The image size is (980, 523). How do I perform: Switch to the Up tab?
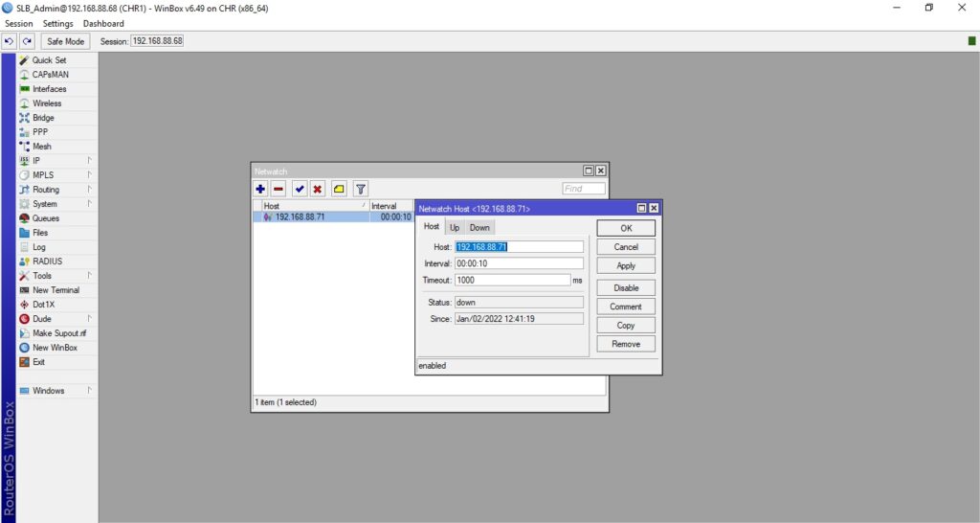[455, 228]
